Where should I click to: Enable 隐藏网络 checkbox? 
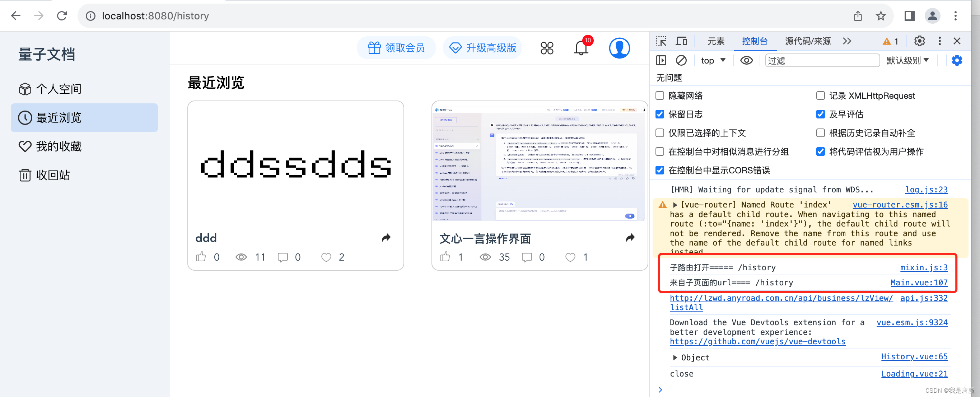pos(660,95)
